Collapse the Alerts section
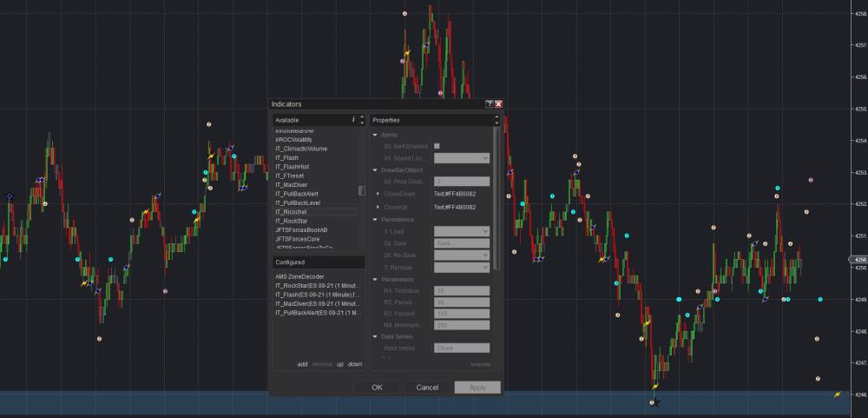 pos(375,136)
